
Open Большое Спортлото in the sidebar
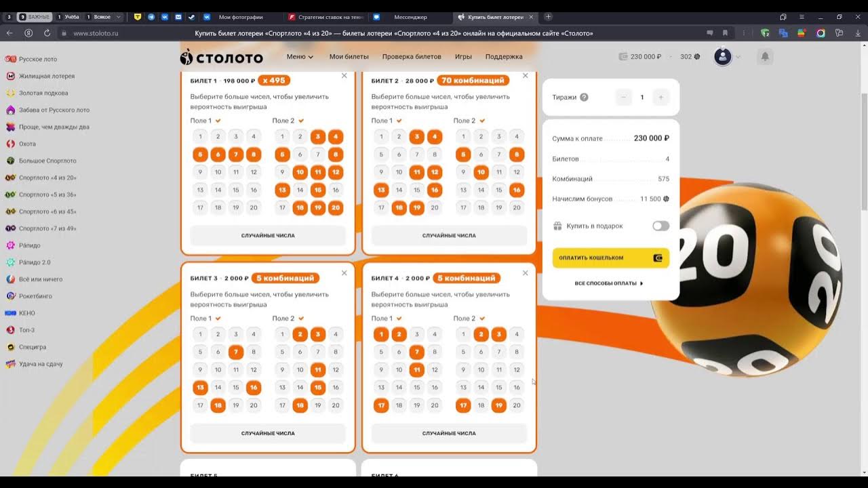[41, 161]
